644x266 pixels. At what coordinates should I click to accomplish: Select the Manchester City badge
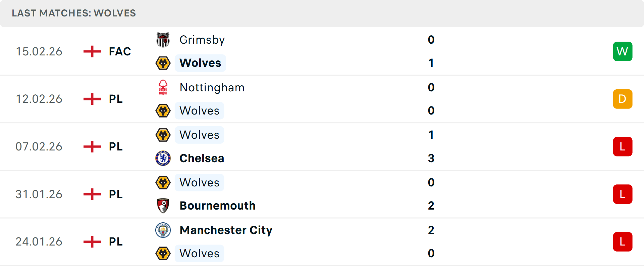tap(163, 230)
